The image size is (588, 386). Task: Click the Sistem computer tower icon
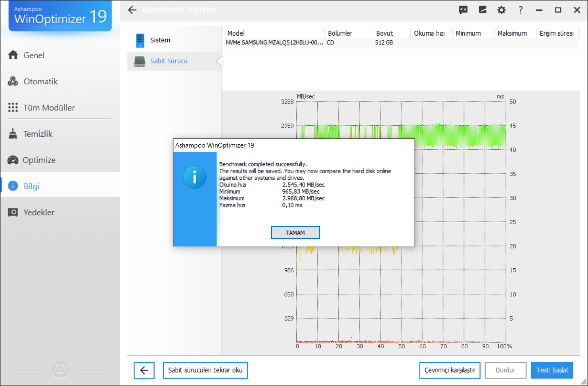click(x=140, y=40)
